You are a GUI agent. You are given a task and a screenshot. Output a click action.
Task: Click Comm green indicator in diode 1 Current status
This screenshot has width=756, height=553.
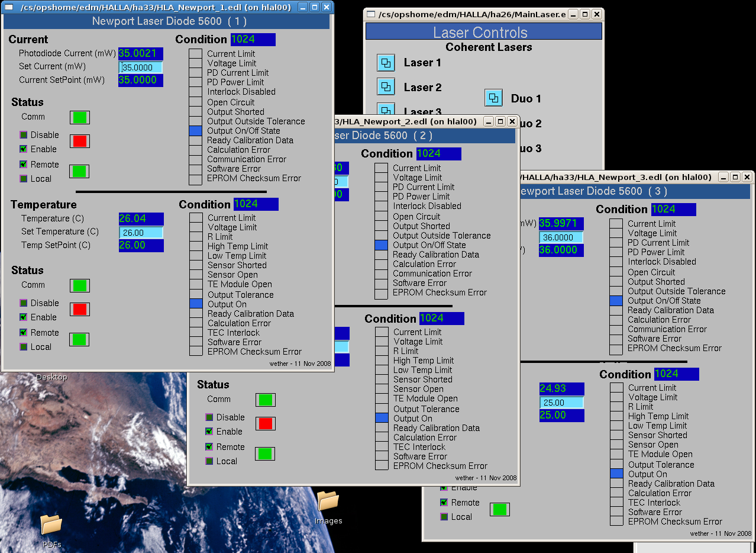(80, 117)
